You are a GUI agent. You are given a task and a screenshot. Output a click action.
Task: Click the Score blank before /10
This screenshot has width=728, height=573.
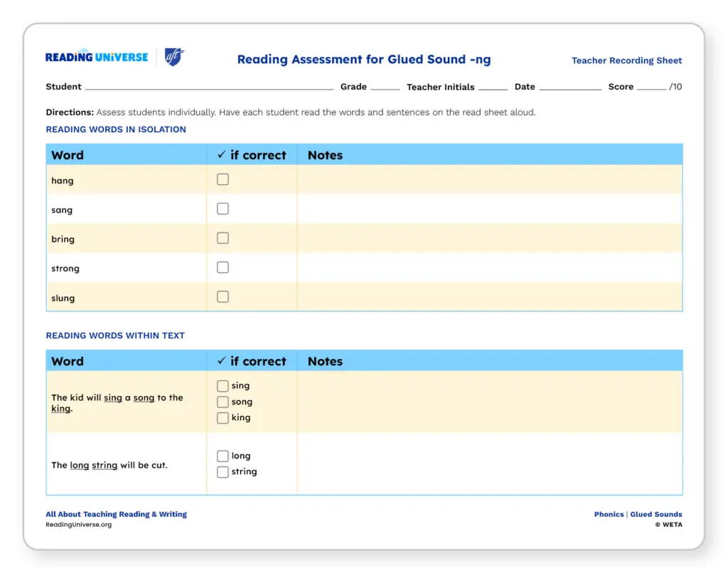651,87
